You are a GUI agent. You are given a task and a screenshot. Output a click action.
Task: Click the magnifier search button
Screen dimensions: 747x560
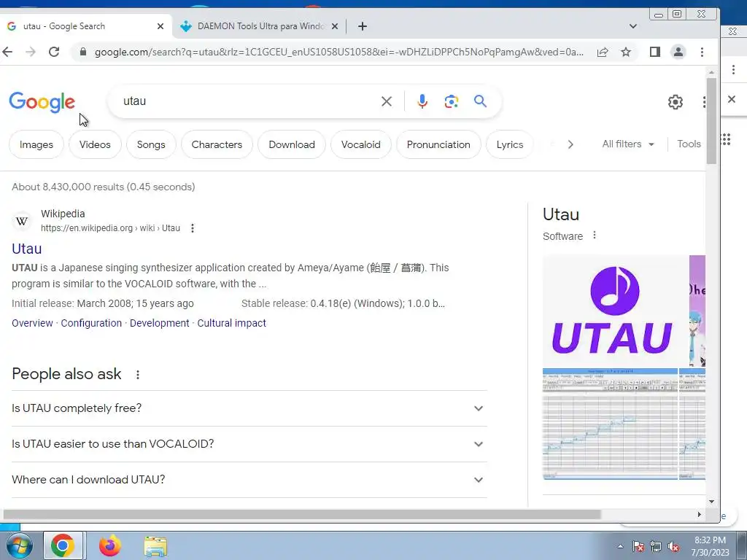pyautogui.click(x=480, y=101)
